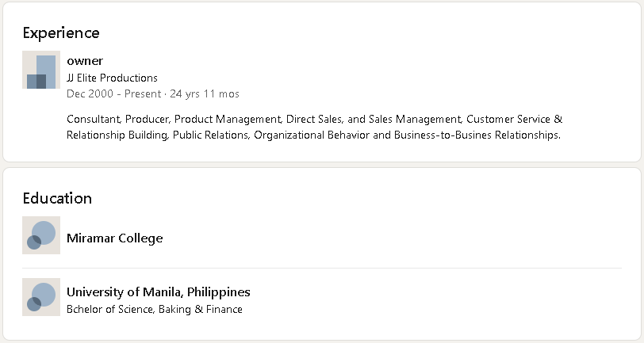The image size is (644, 343).
Task: Select the University of Manila logo
Action: (x=41, y=297)
